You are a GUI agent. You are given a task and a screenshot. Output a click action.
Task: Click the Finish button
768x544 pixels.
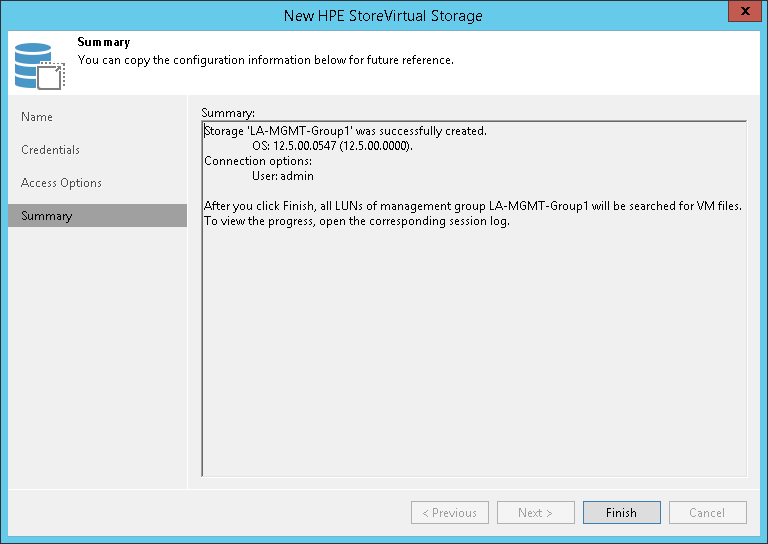[622, 512]
